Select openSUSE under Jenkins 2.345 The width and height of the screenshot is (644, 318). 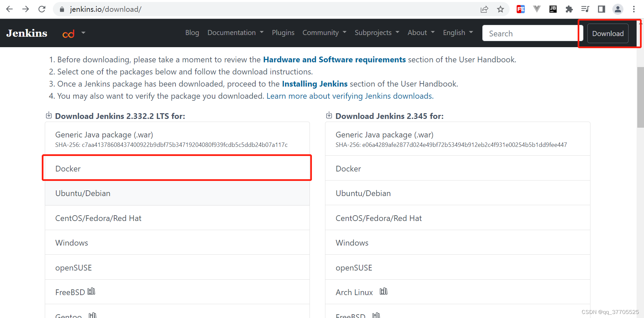[457, 267]
